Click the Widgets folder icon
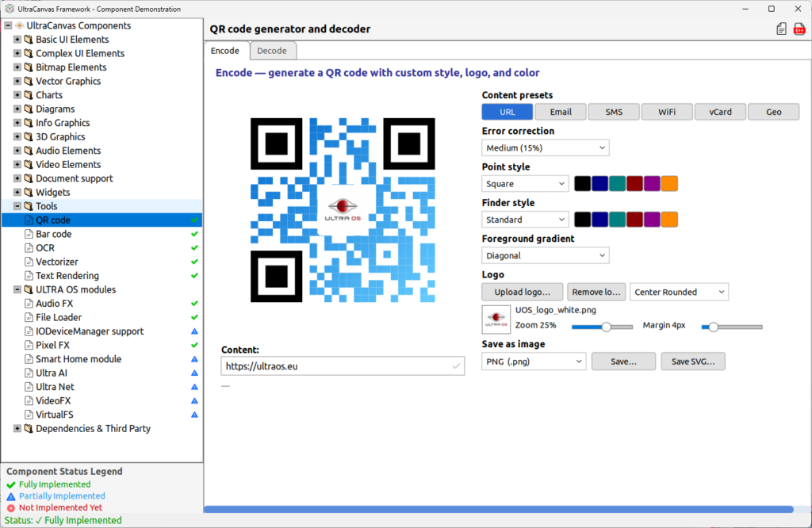This screenshot has width=812, height=528. tap(29, 192)
